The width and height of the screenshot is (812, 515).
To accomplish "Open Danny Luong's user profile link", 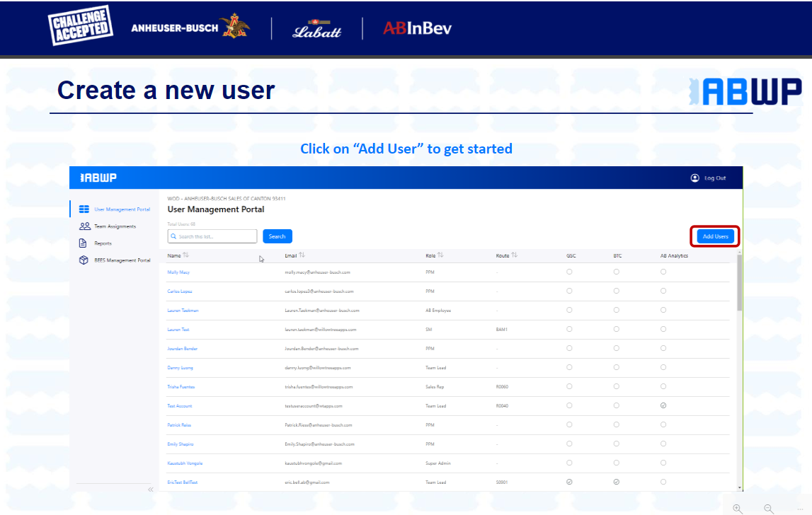I will coord(181,368).
